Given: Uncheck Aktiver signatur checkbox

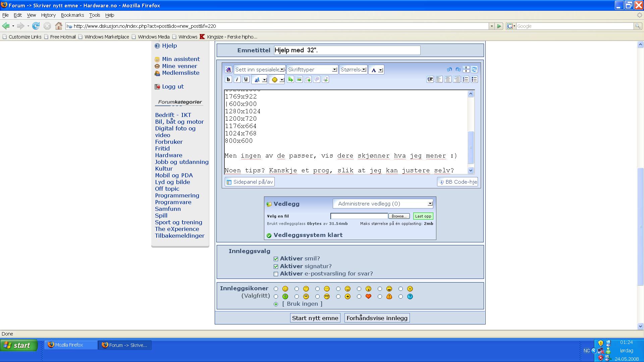Looking at the screenshot, I should 276,266.
